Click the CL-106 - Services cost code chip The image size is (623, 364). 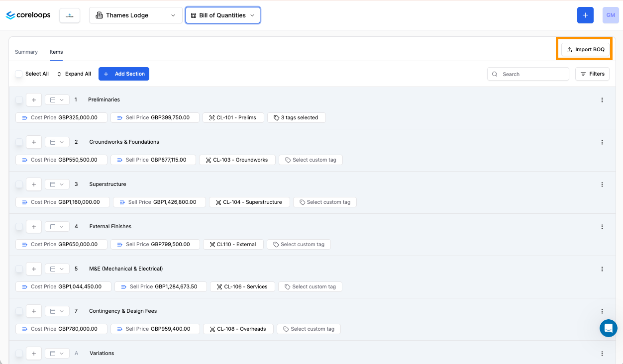point(242,287)
